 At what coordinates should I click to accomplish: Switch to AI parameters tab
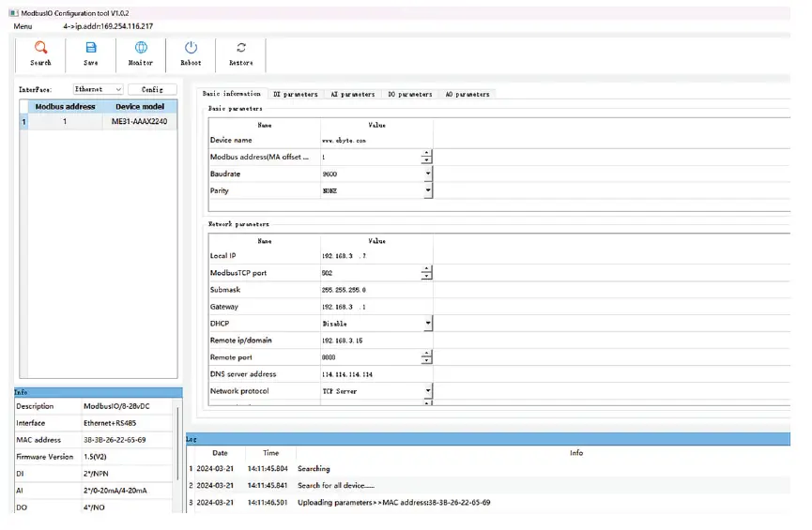coord(353,94)
